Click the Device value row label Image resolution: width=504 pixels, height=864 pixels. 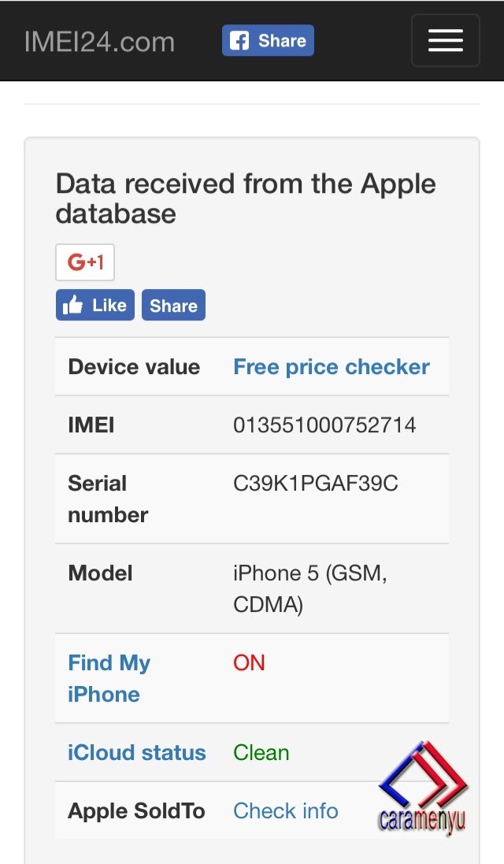[x=134, y=367]
